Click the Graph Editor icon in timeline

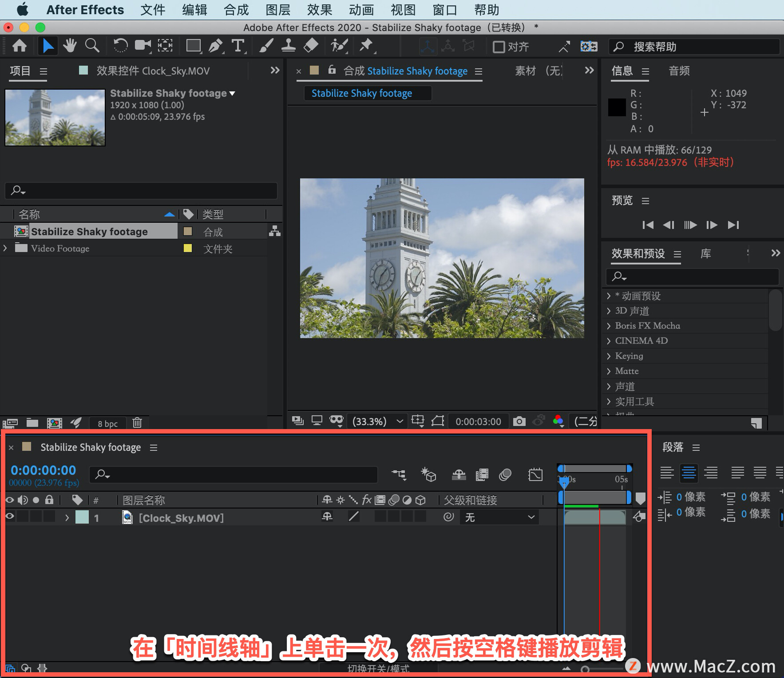tap(535, 475)
